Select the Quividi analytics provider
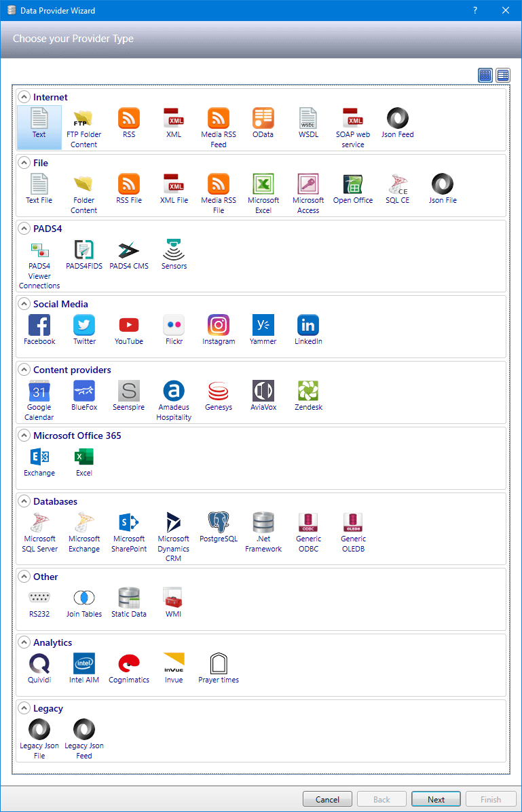The height and width of the screenshot is (812, 522). click(x=39, y=669)
